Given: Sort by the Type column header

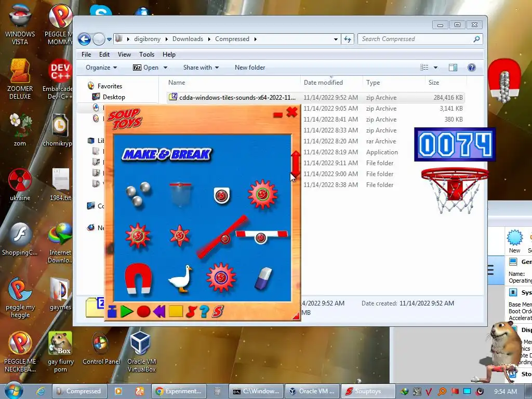Looking at the screenshot, I should 394,83.
